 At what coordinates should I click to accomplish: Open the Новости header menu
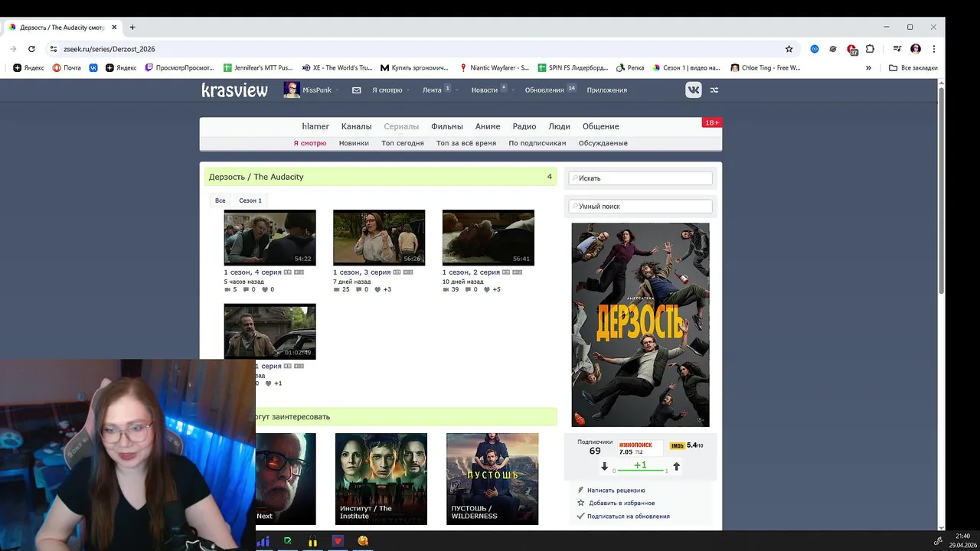click(x=484, y=90)
